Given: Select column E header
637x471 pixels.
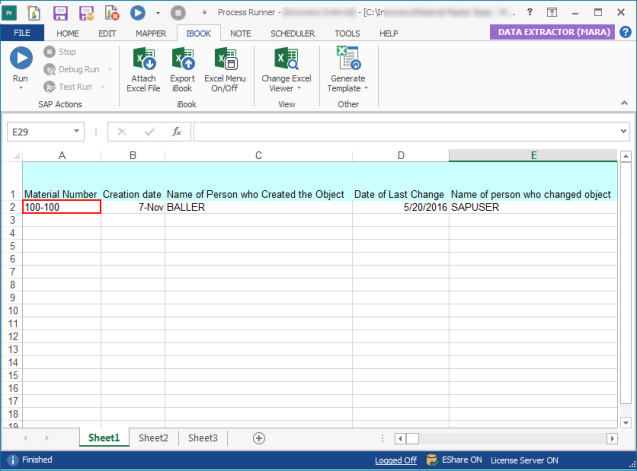Looking at the screenshot, I should (533, 156).
